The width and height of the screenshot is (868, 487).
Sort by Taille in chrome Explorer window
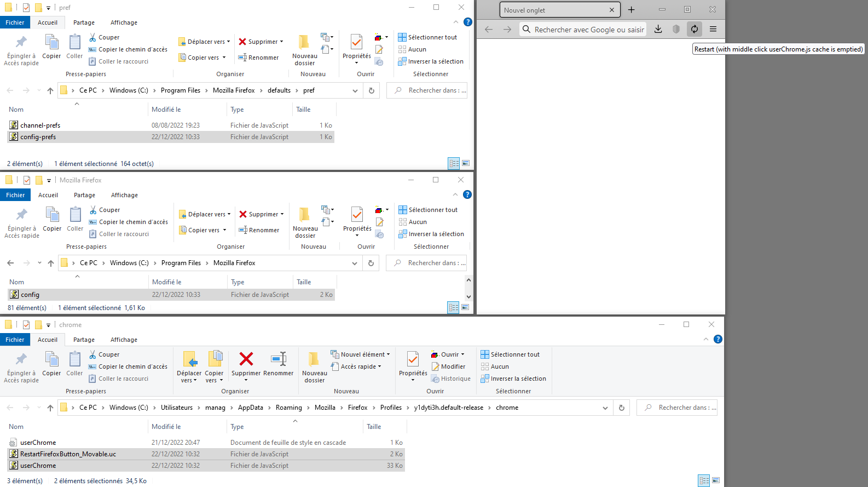pos(384,427)
